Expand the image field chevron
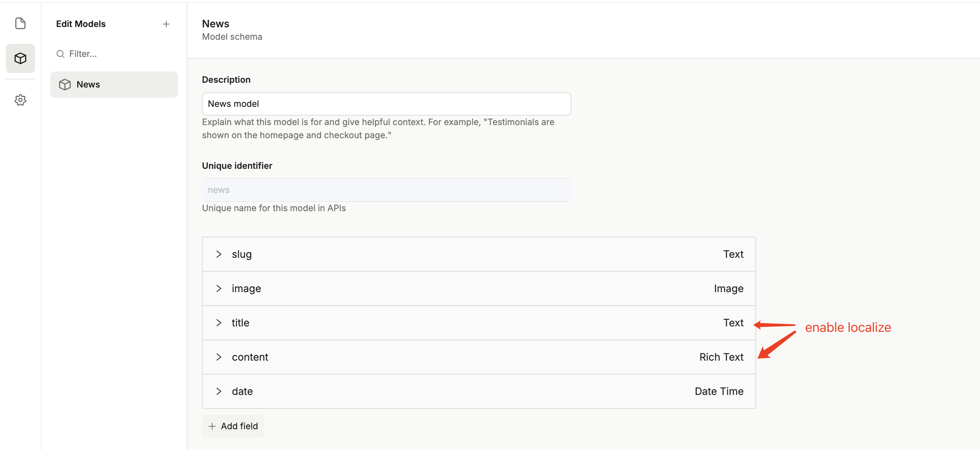980x450 pixels. (x=219, y=288)
